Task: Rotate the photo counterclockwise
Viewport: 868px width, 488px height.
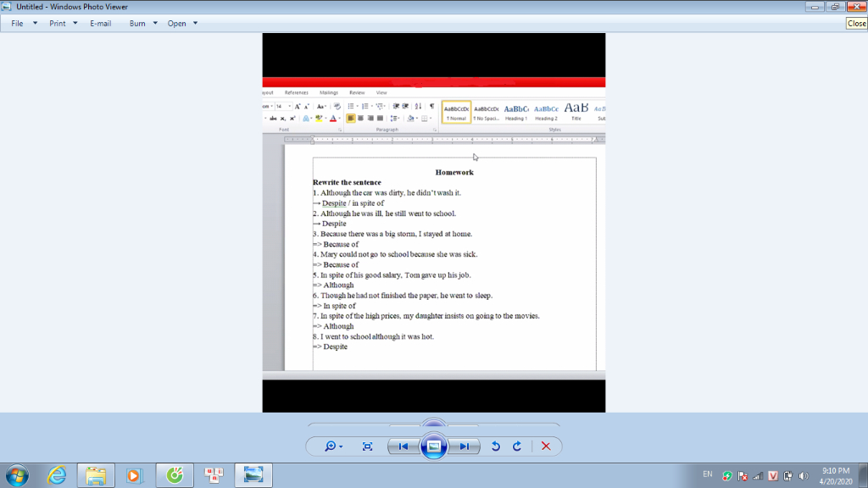Action: (495, 446)
